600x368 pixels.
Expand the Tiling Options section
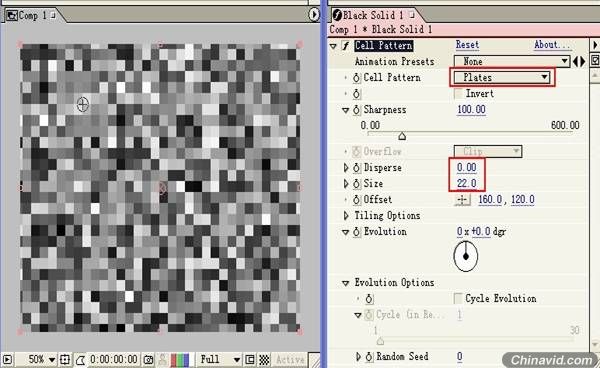click(x=346, y=216)
